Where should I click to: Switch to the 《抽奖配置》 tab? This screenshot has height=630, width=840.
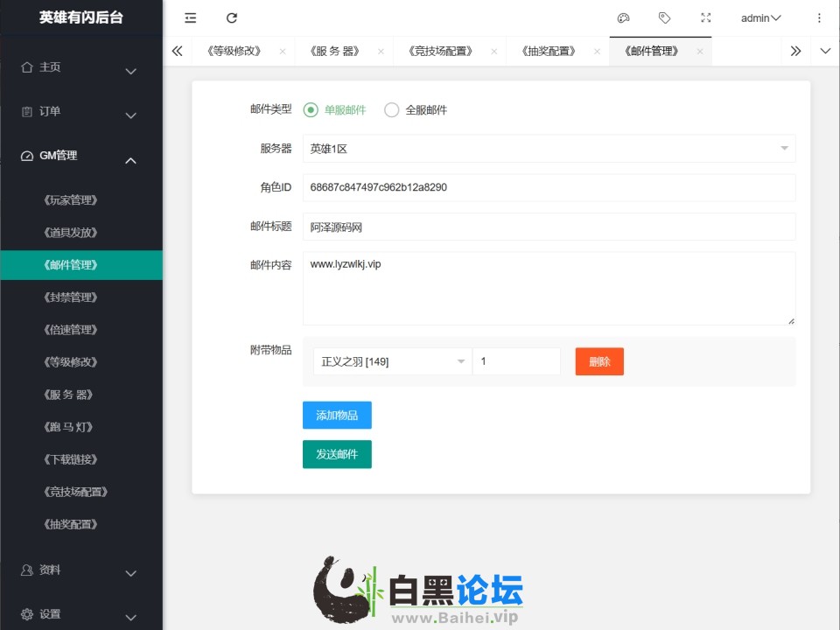pyautogui.click(x=549, y=52)
